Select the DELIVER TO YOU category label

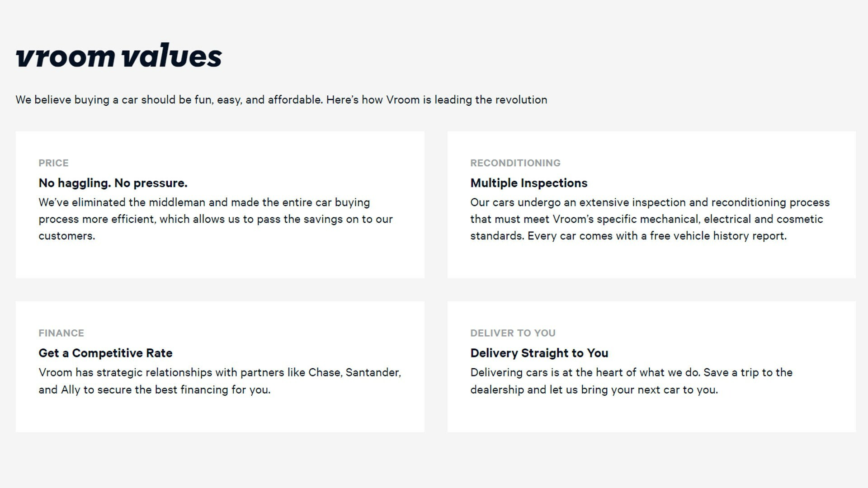point(513,333)
